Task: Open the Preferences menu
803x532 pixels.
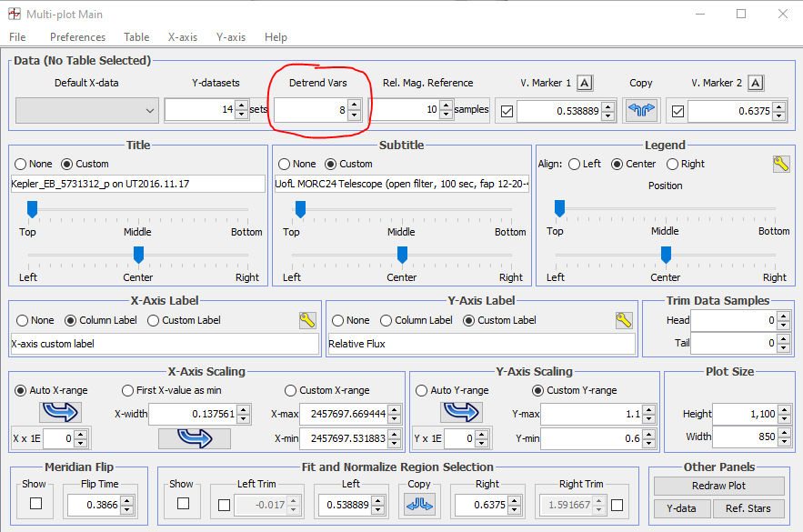Action: tap(77, 37)
